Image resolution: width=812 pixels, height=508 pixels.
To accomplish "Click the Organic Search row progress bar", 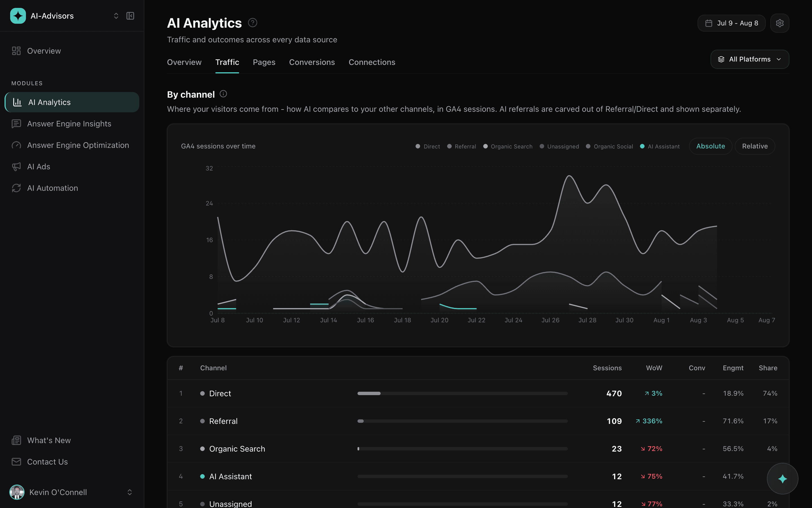I will tap(462, 449).
